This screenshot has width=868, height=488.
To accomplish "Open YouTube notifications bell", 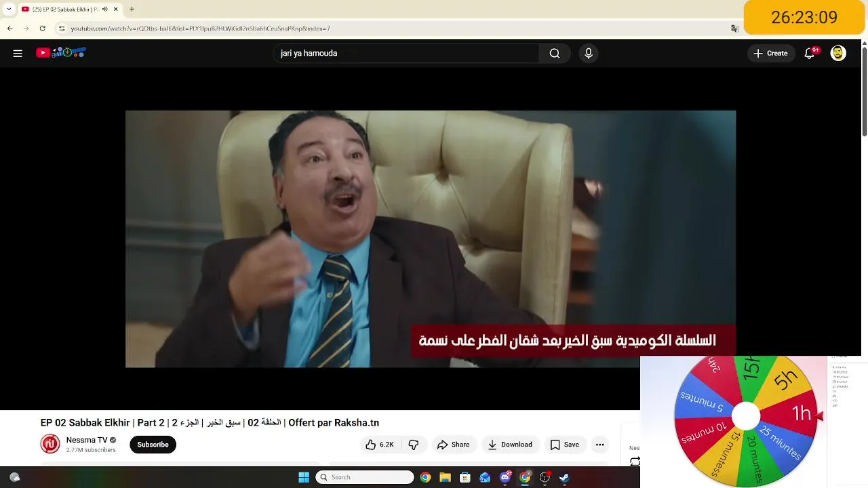I will pos(810,54).
